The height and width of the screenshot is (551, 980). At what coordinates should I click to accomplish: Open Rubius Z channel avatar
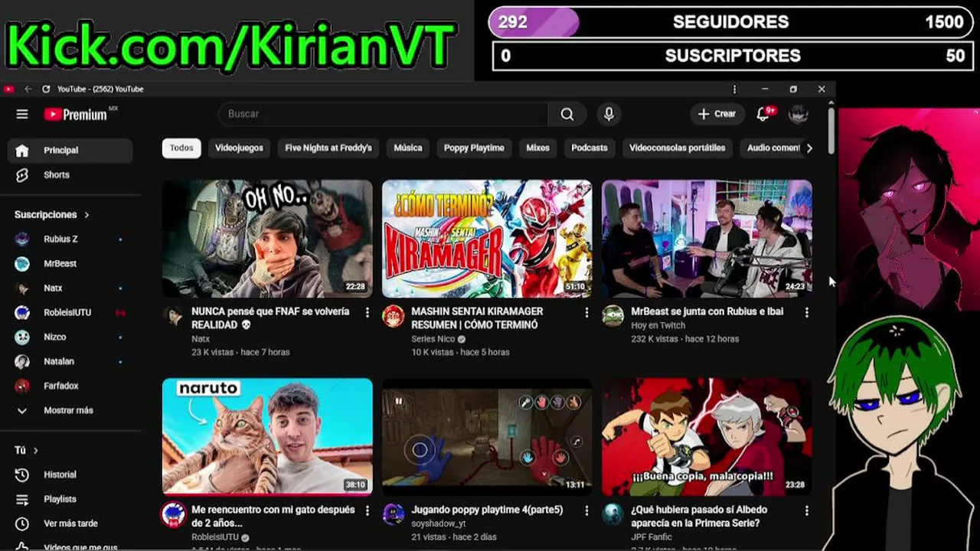(22, 239)
